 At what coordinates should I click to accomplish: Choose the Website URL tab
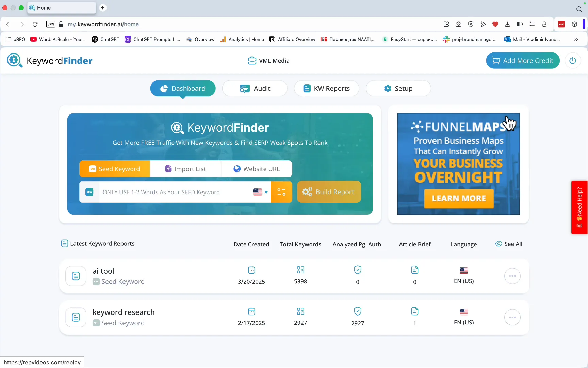(257, 169)
